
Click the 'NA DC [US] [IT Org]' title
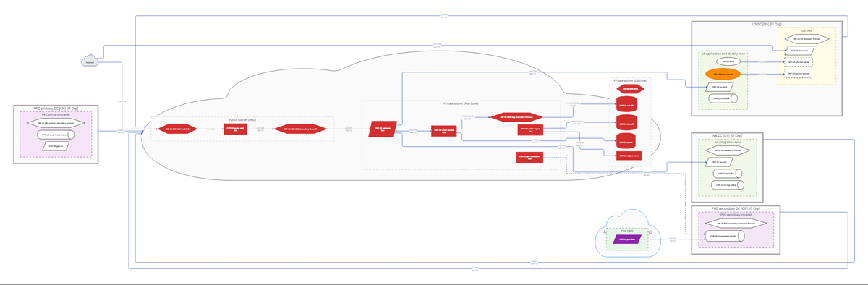[x=728, y=136]
